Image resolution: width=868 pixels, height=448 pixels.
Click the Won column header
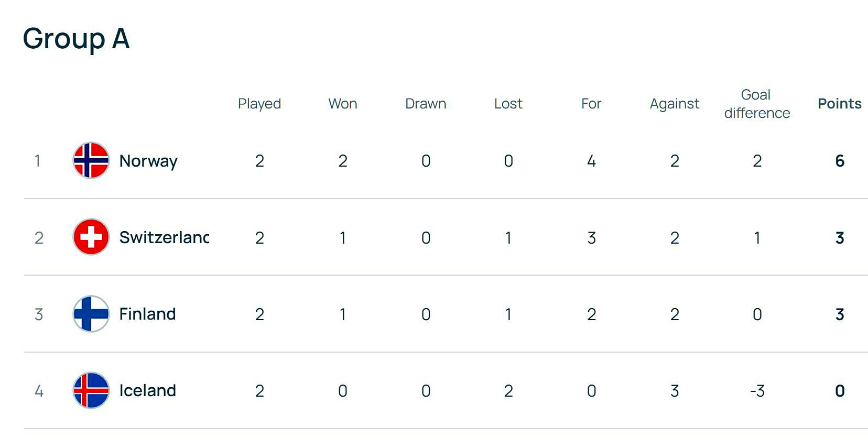point(343,104)
